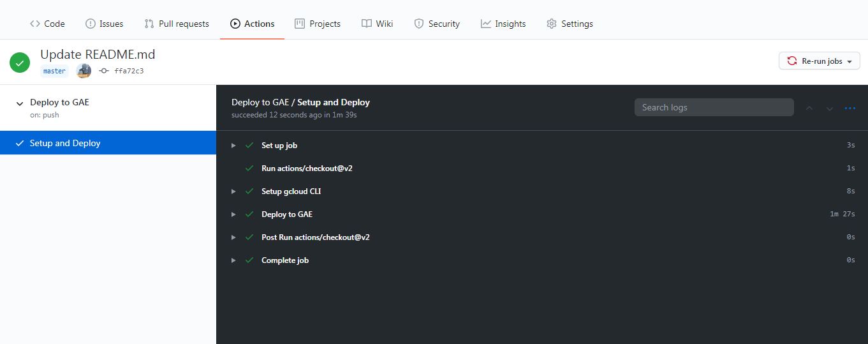Open commit hash ffa72c3
868x344 pixels.
pos(129,71)
